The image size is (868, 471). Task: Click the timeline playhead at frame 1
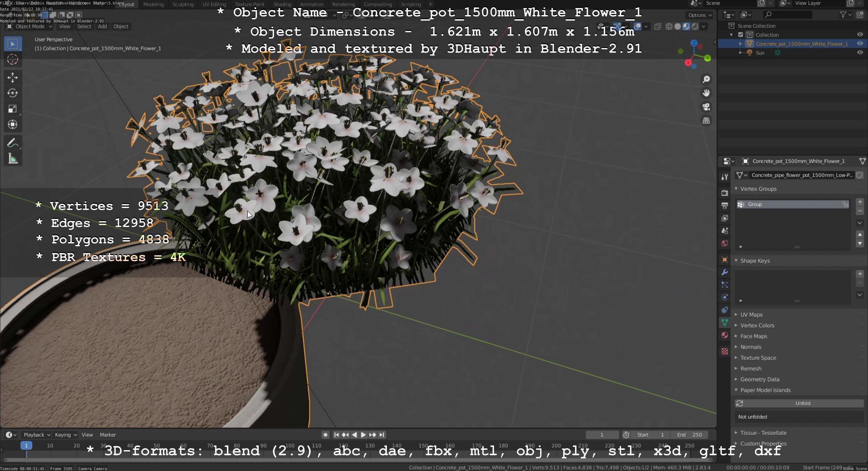26,445
